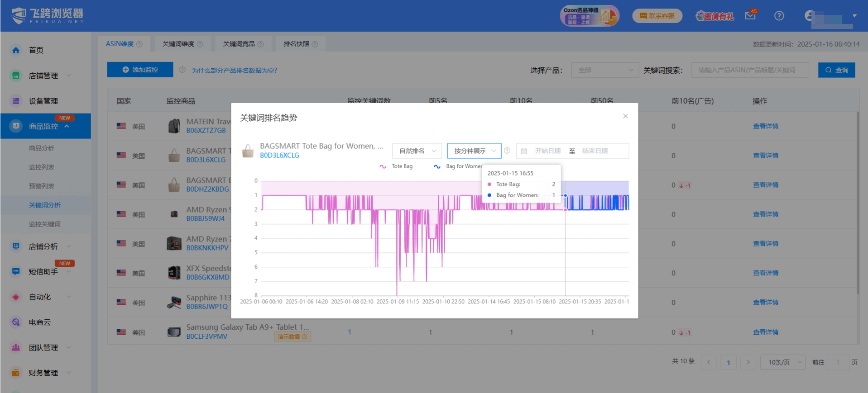Click the 联系客服 contact support button
The width and height of the screenshot is (868, 393).
click(657, 16)
